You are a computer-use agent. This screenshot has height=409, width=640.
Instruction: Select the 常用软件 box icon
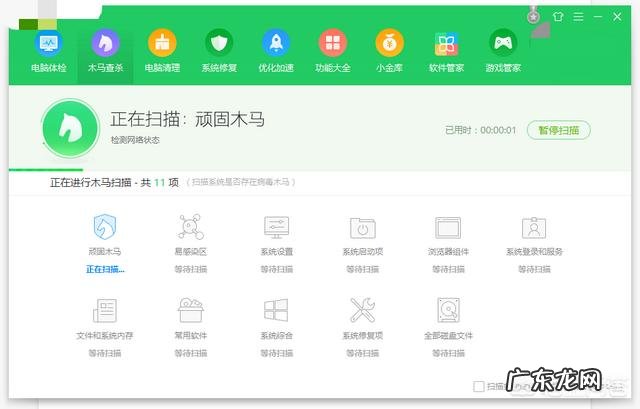pyautogui.click(x=191, y=310)
